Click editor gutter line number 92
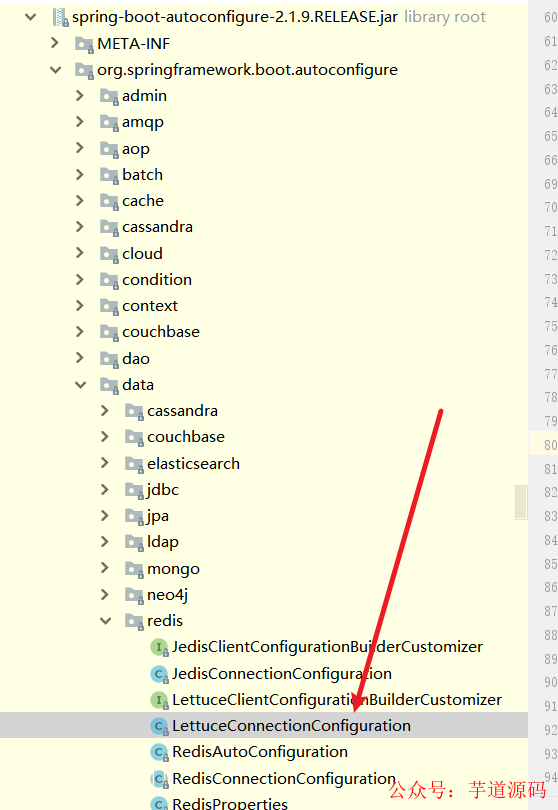Screen dimensions: 558x810 tap(550, 730)
